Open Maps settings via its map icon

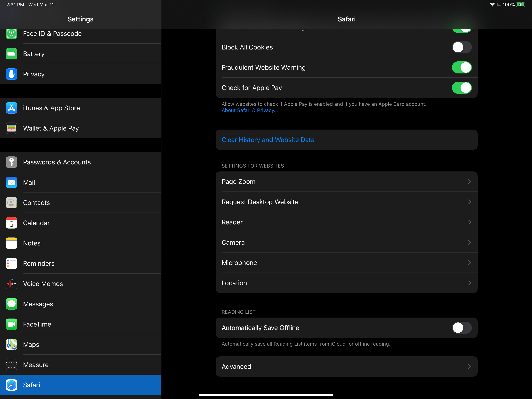(x=11, y=344)
